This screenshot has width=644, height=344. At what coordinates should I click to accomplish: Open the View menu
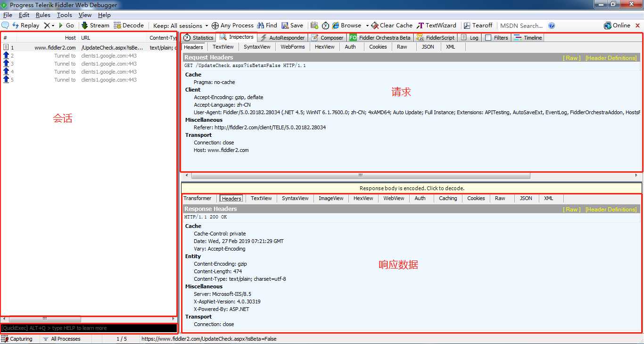pyautogui.click(x=85, y=15)
